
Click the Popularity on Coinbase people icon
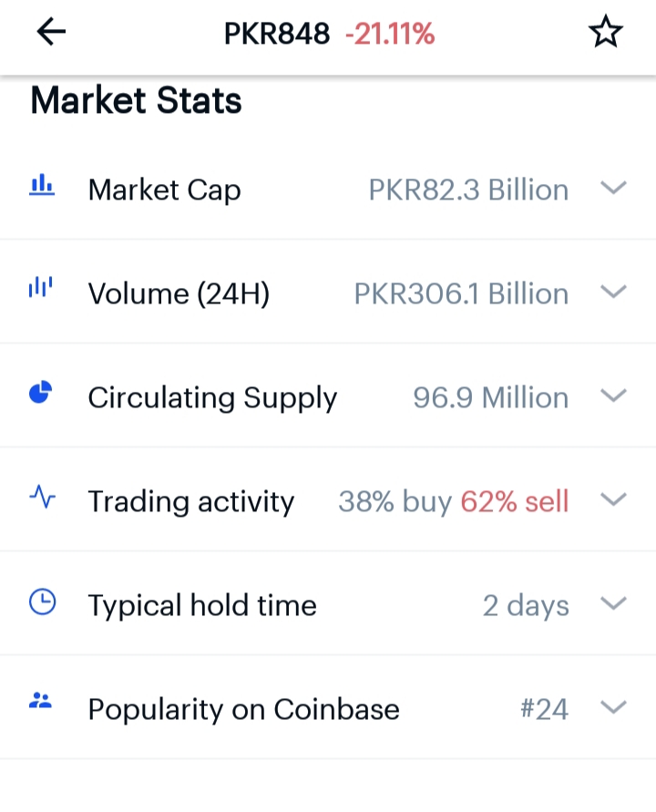(x=42, y=702)
